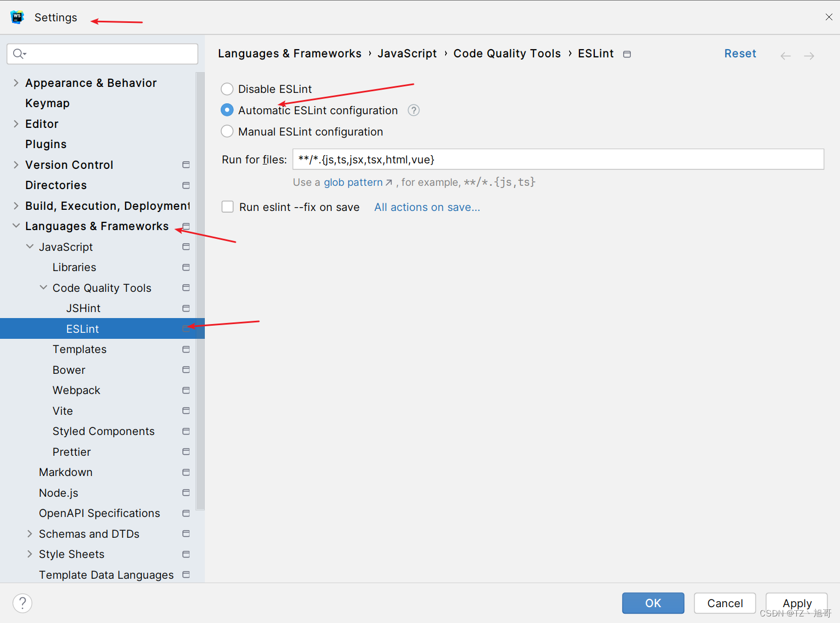Click the project icon beside Bower
The width and height of the screenshot is (840, 623).
pos(186,369)
